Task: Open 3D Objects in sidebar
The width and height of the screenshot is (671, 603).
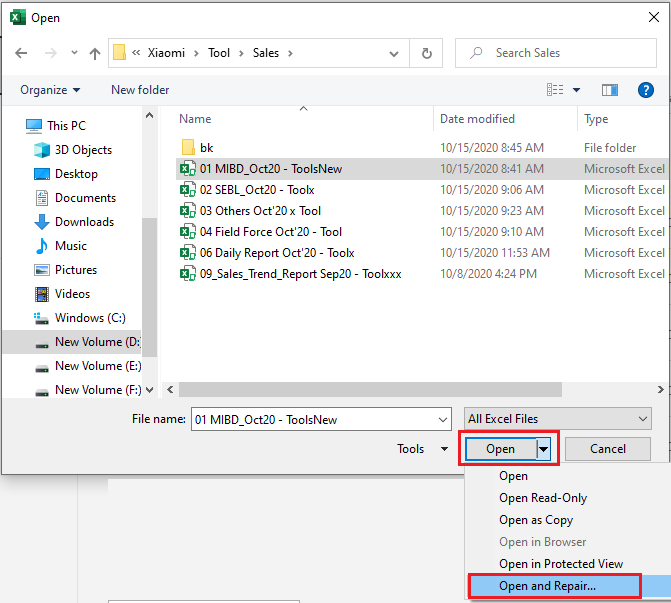Action: (x=83, y=150)
